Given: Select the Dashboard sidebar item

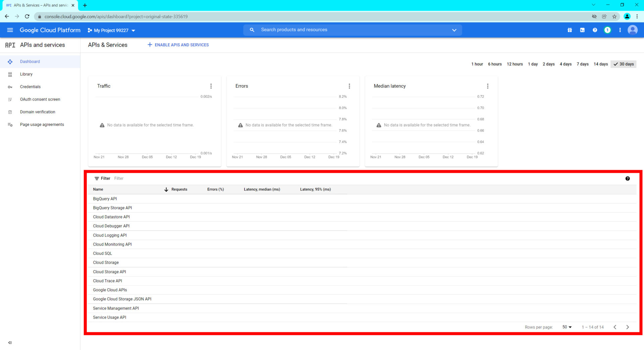Looking at the screenshot, I should click(40, 62).
